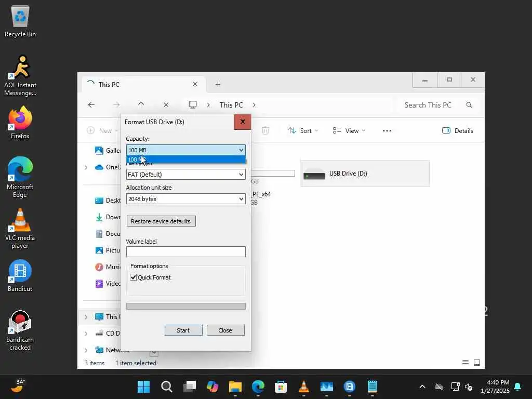Open Task View on the taskbar
The image size is (532, 399).
[x=190, y=387]
